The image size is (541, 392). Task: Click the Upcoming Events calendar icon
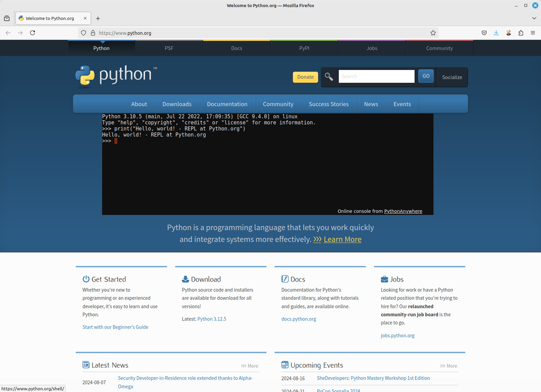pyautogui.click(x=285, y=365)
